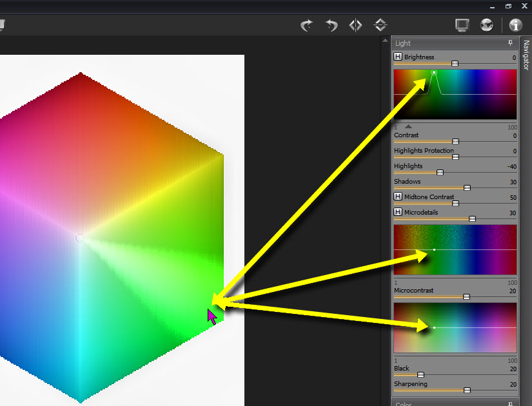Screen dimensions: 532x406
Task: Click the Shadows value 30
Action: click(513, 182)
